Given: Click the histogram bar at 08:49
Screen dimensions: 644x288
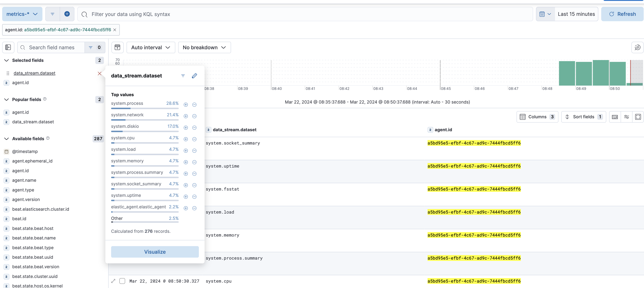Looking at the screenshot, I should click(x=584, y=74).
